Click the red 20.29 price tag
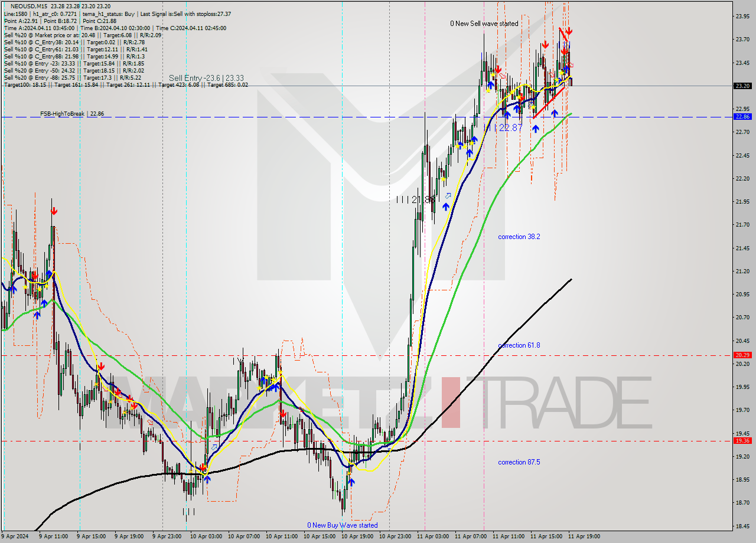The width and height of the screenshot is (756, 543). 742,355
